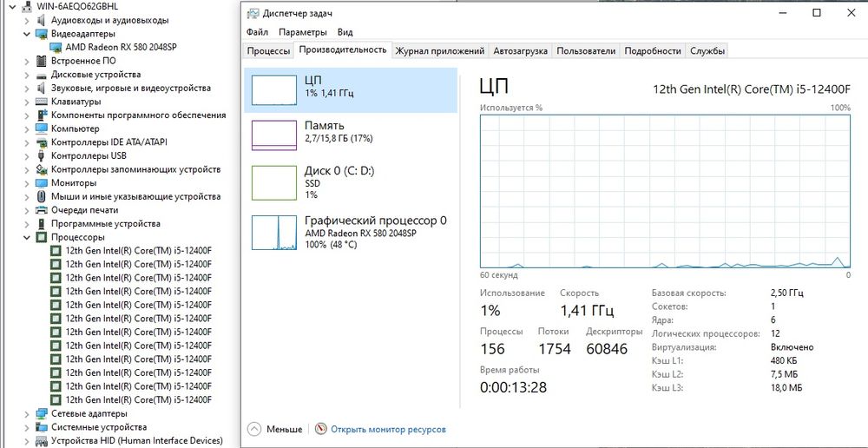Click the AMD Radeon RX 580 device icon in the tree
Viewport: 868px width, 448px height.
click(56, 48)
